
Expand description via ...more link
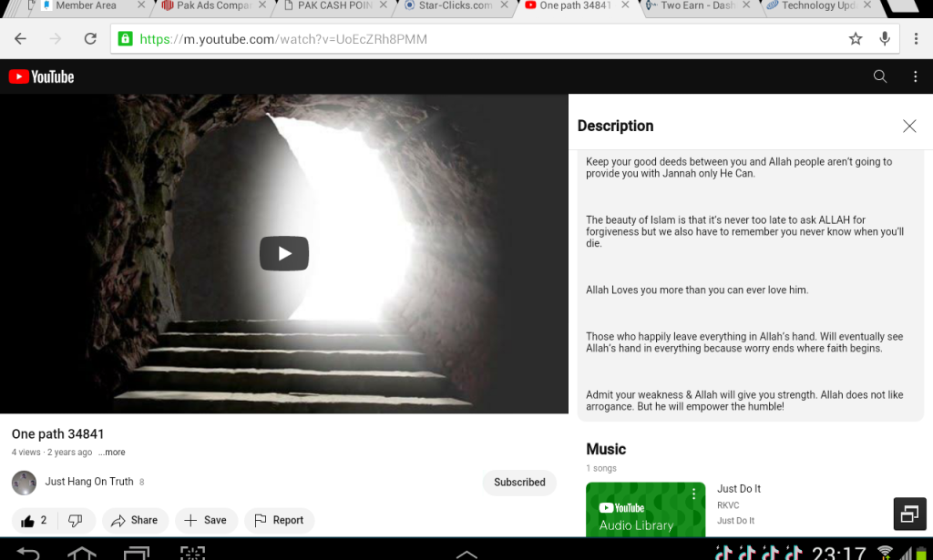pos(112,453)
